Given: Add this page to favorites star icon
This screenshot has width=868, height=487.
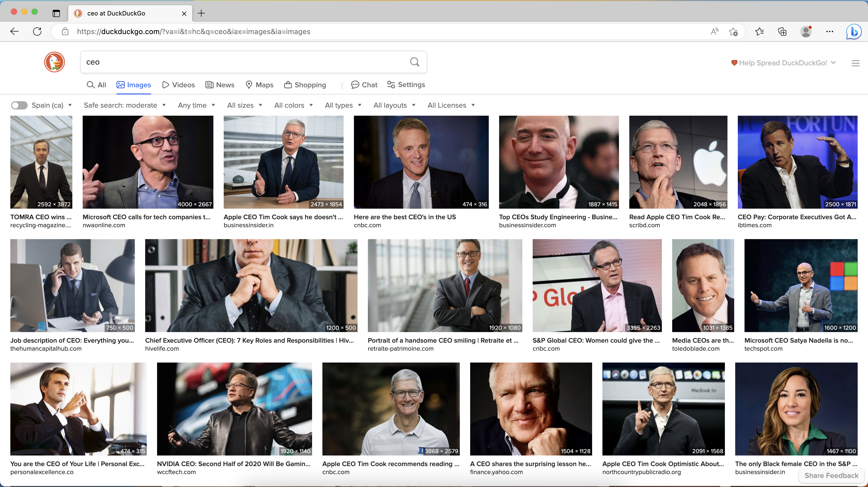Looking at the screenshot, I should (x=733, y=32).
